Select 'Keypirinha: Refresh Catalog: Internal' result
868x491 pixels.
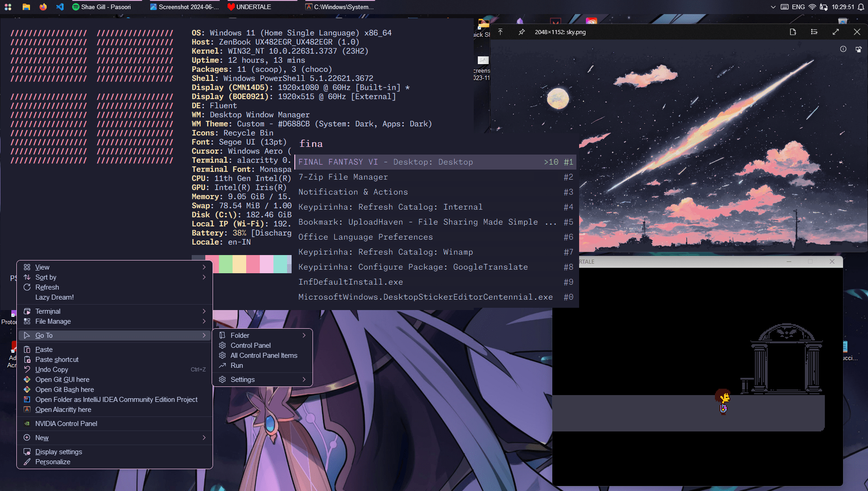(x=436, y=207)
